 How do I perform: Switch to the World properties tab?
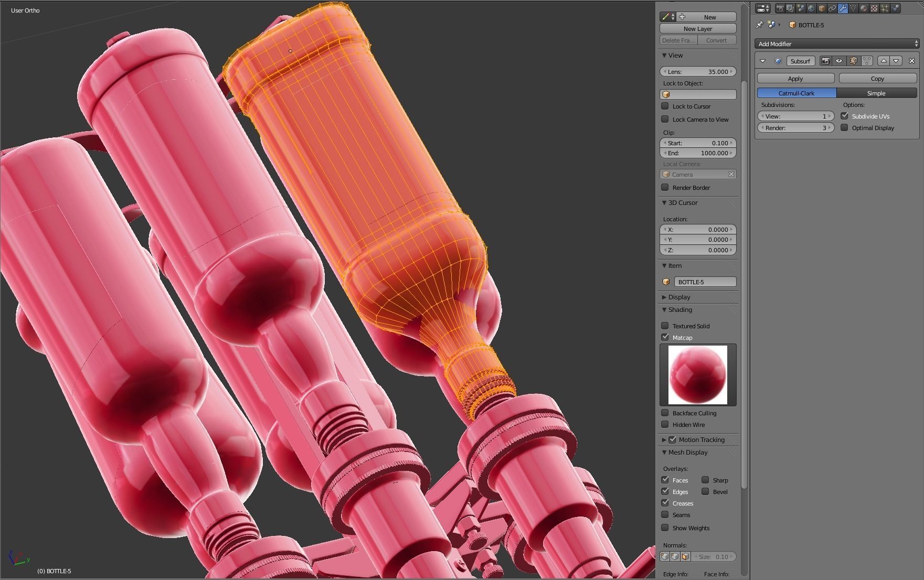click(811, 8)
